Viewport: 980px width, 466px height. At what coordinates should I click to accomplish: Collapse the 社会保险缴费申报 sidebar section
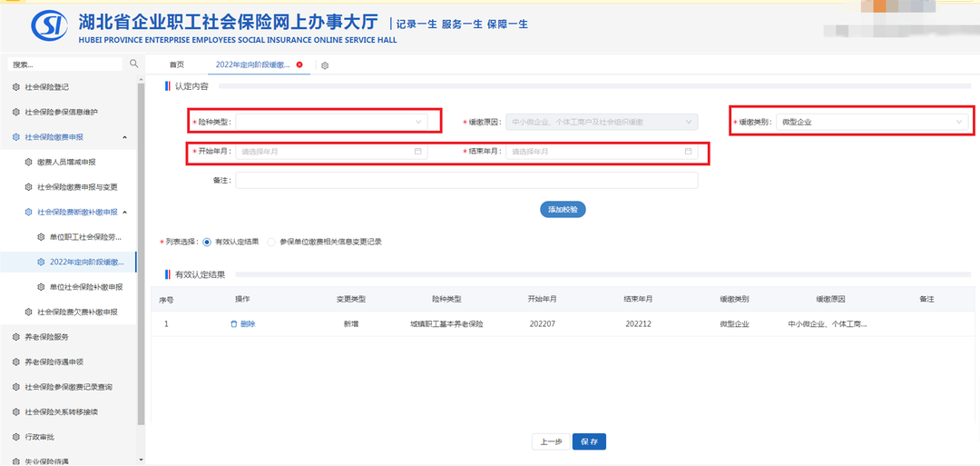coord(124,137)
